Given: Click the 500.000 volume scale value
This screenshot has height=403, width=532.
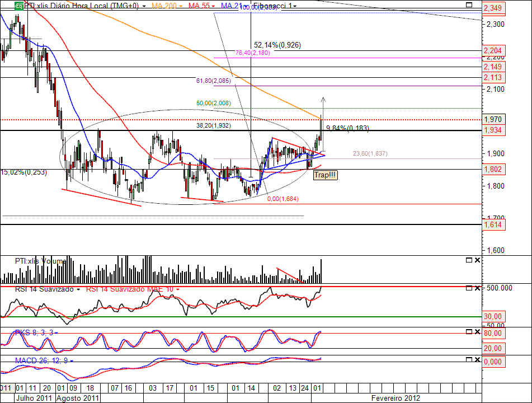Looking at the screenshot, I should tap(500, 288).
